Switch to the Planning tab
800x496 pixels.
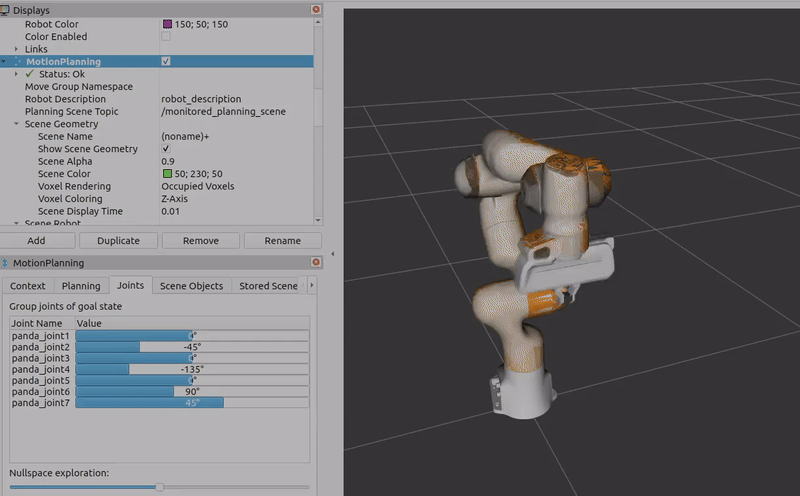coord(81,286)
